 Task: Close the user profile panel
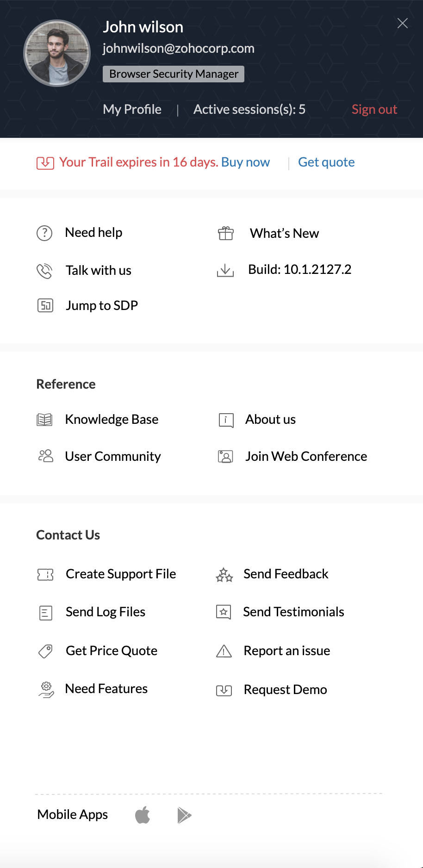pos(403,23)
